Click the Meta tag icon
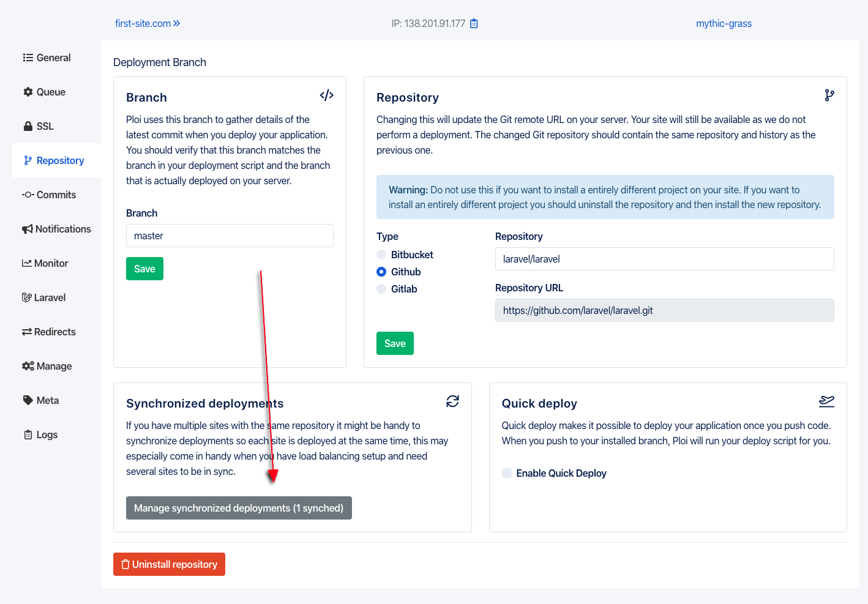 click(x=28, y=400)
